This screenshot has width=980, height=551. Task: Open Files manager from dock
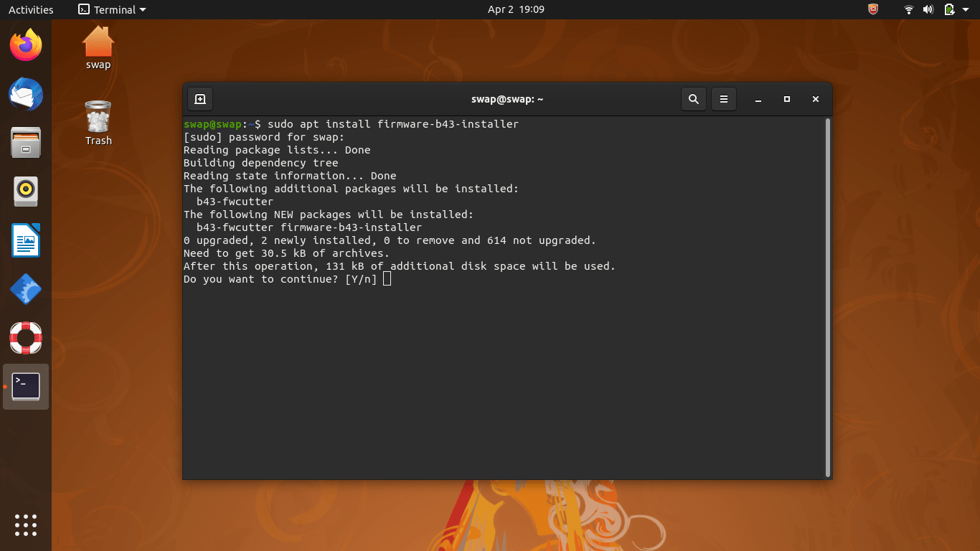click(x=26, y=143)
